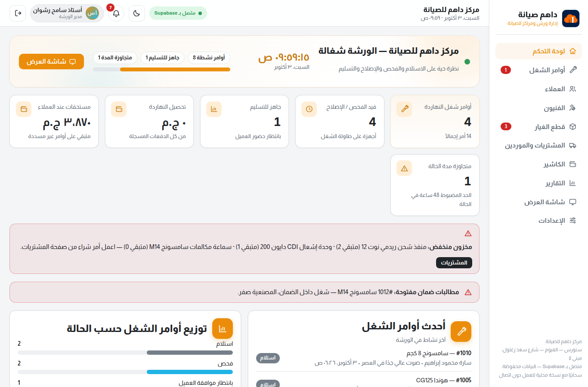Open التقارير sidebar page
Screen dimensions: 588x387
coord(538,183)
